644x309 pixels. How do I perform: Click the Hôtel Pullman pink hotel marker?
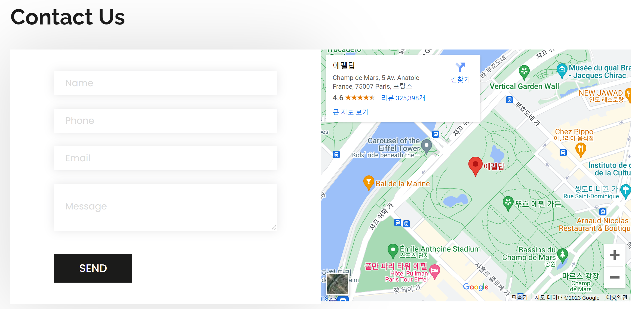coord(435,271)
